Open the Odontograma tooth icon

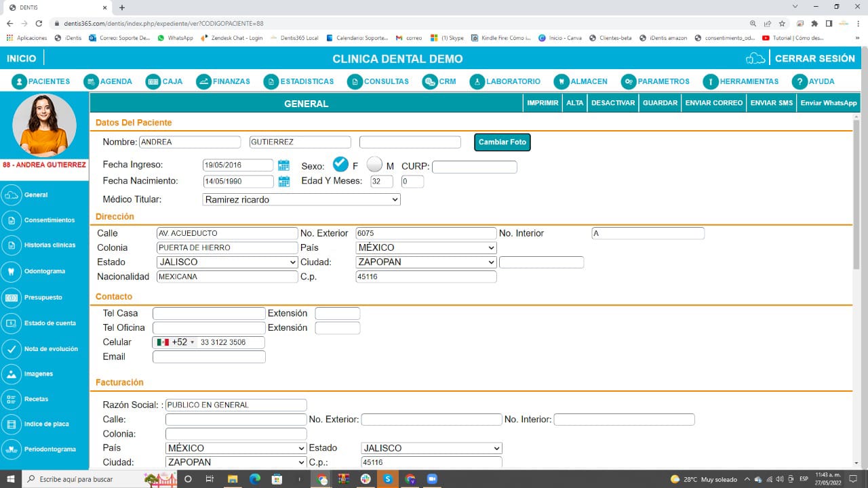point(11,271)
